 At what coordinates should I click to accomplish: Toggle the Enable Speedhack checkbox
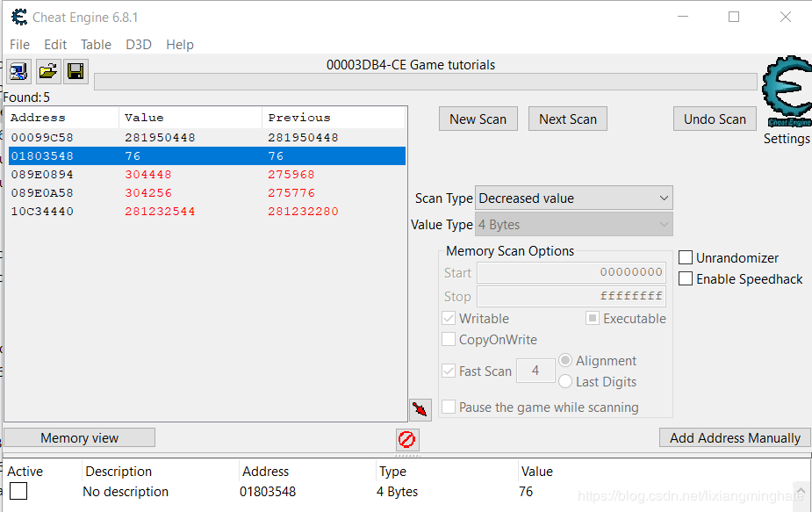pos(686,279)
